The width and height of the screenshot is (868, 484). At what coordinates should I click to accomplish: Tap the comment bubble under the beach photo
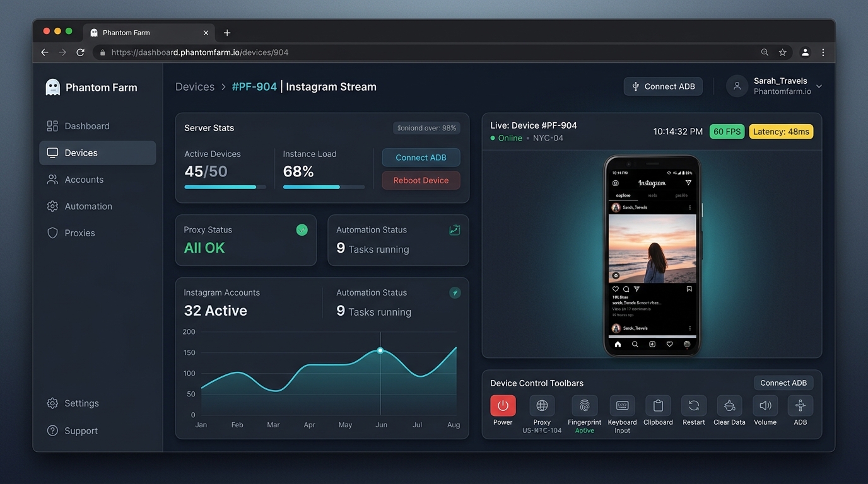click(x=626, y=289)
